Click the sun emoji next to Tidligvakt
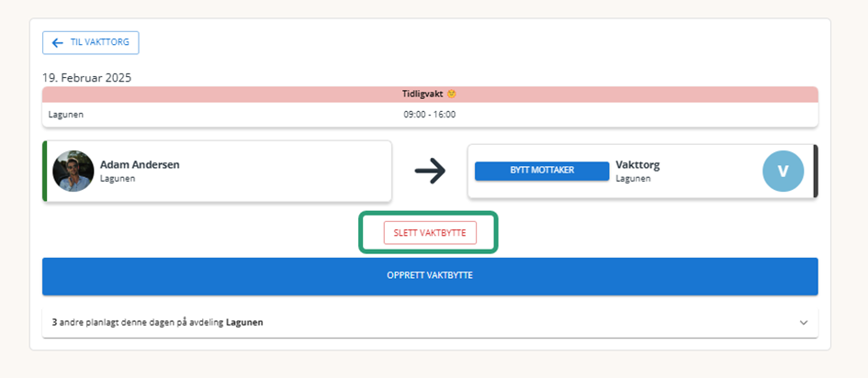868x378 pixels. tap(452, 94)
